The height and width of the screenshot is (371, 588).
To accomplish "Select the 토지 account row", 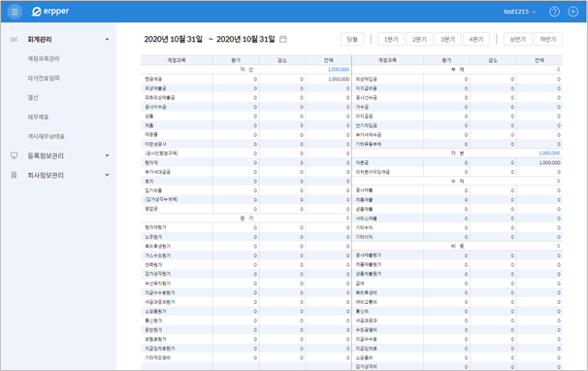I will [x=246, y=181].
